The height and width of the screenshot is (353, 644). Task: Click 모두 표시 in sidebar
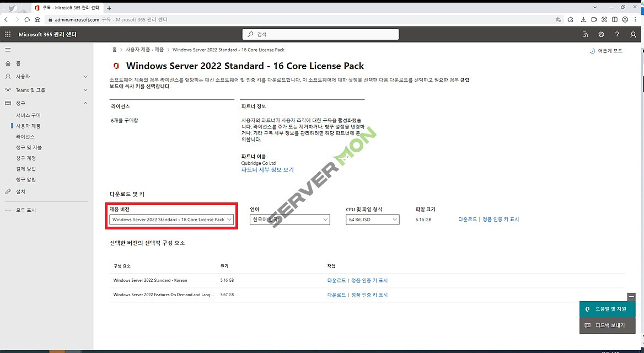[26, 210]
